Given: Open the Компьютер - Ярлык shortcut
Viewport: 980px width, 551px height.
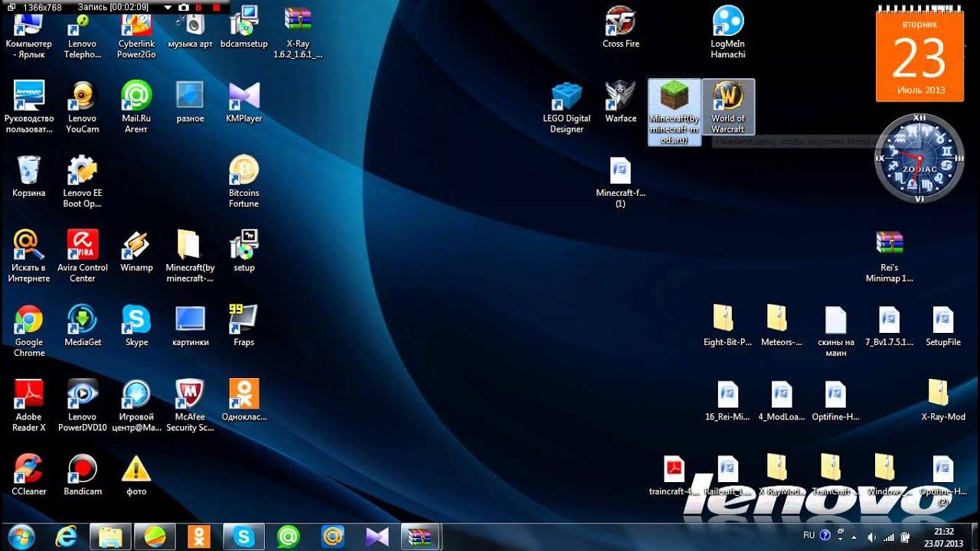Looking at the screenshot, I should pyautogui.click(x=29, y=37).
